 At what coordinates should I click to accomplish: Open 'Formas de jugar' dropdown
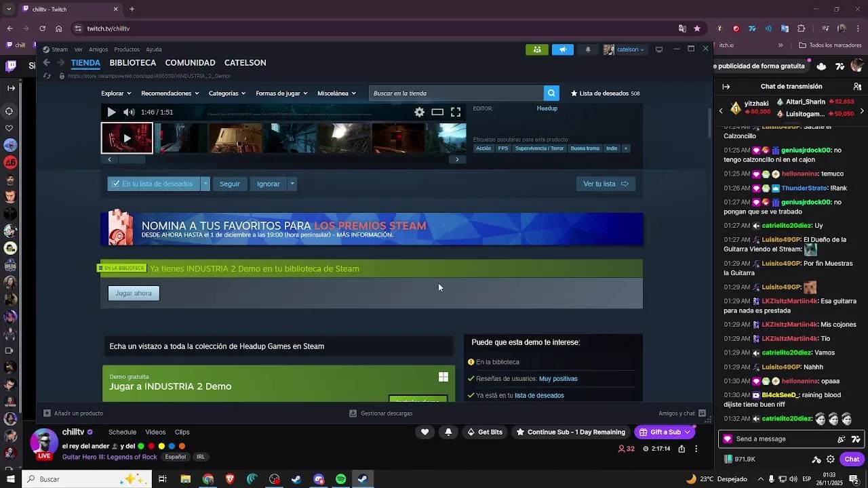[281, 94]
